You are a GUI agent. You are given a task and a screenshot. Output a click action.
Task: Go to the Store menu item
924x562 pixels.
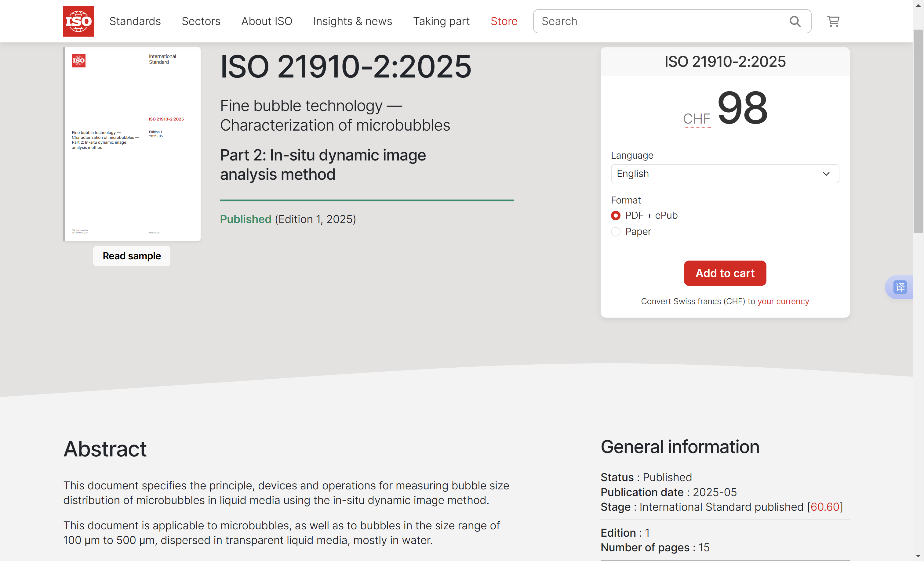coord(504,21)
